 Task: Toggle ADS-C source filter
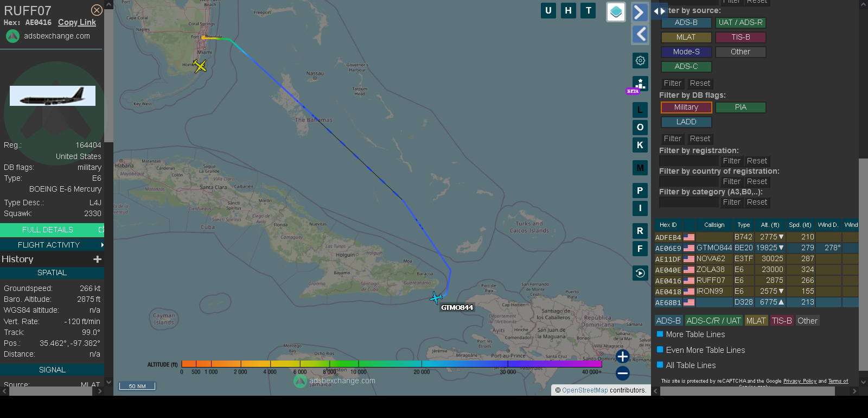[686, 67]
